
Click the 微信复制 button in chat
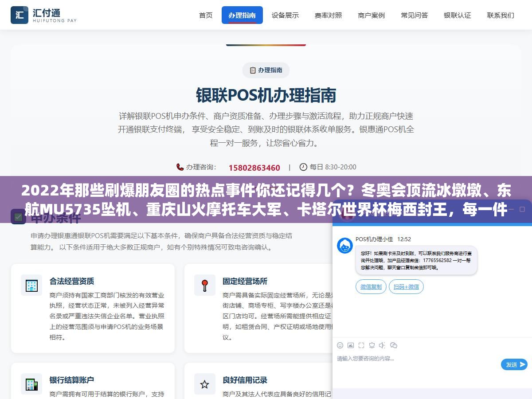point(371,287)
